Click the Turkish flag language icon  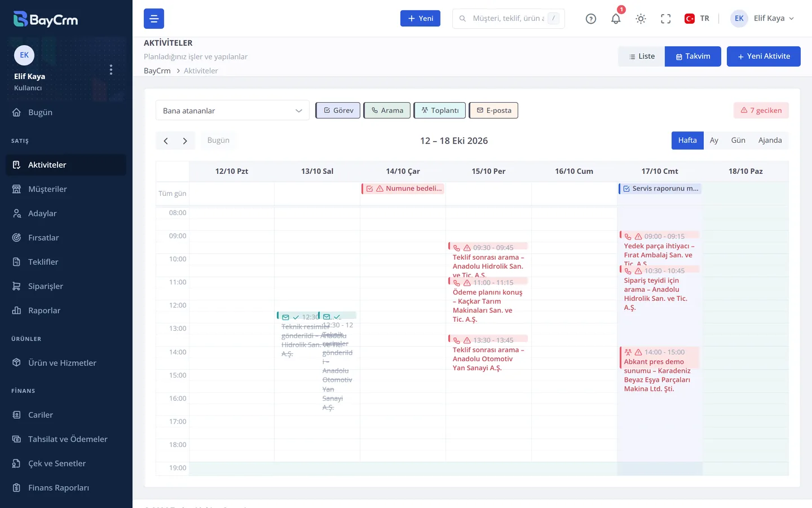click(x=689, y=19)
